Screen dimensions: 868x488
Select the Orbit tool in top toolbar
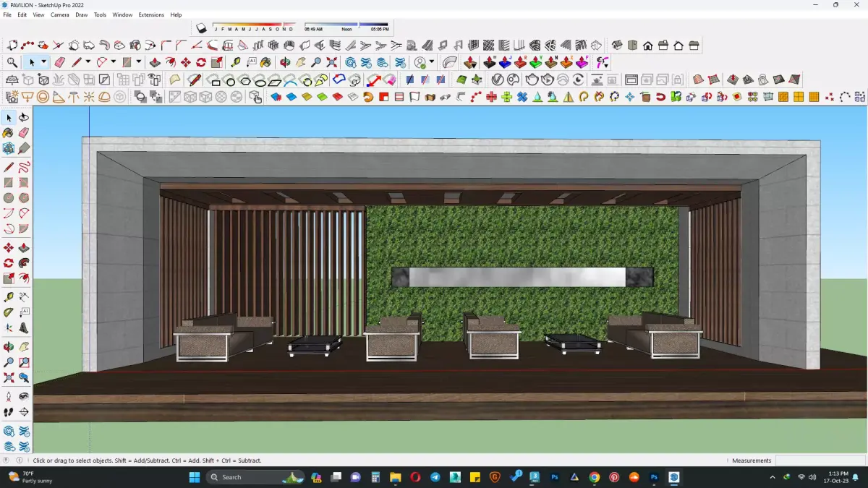tap(285, 62)
